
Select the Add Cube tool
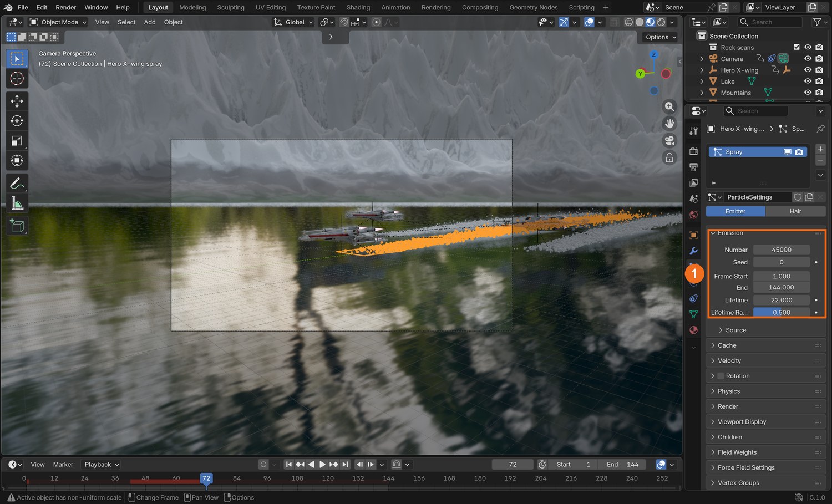pyautogui.click(x=17, y=226)
